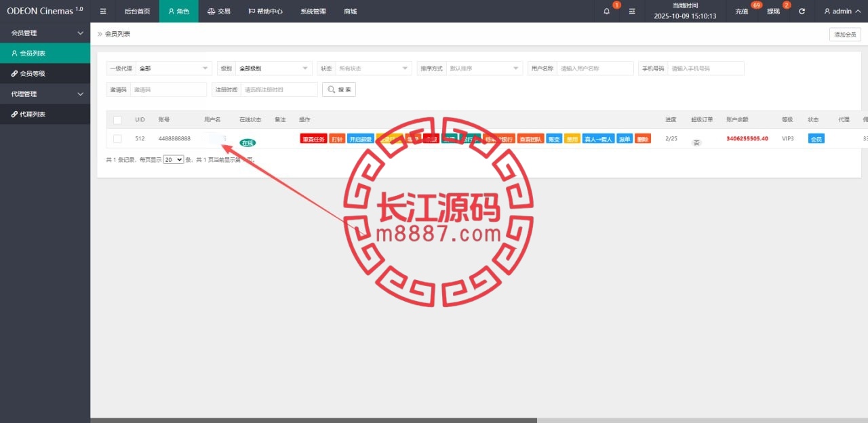Click the 真人→假人 action button
This screenshot has height=423, width=868.
pos(598,139)
